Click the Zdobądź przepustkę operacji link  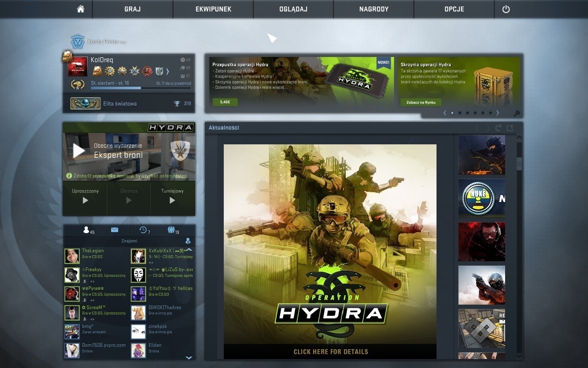click(130, 176)
